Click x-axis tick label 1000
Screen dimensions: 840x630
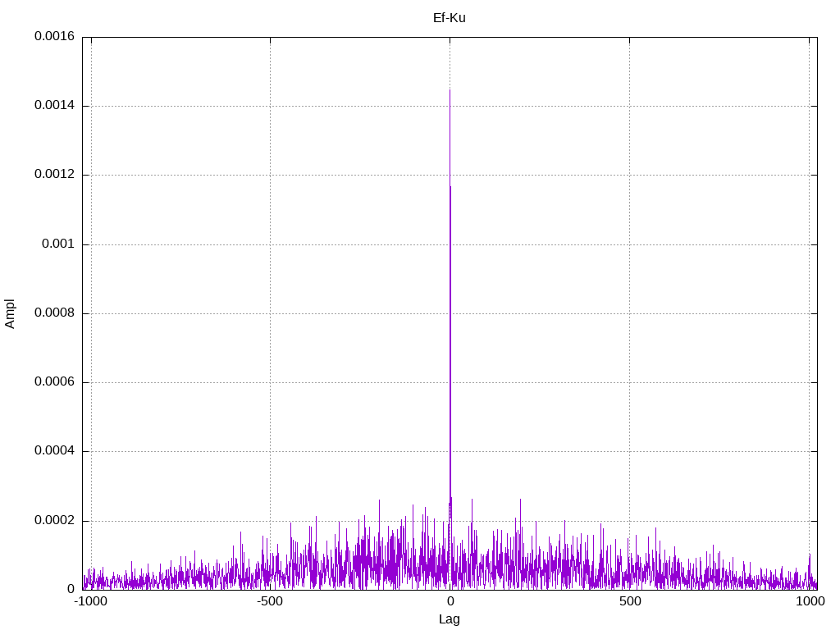pyautogui.click(x=810, y=601)
